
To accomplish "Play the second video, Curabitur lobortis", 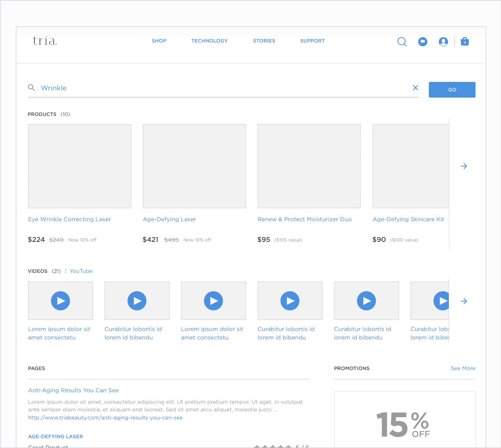I will (x=137, y=301).
